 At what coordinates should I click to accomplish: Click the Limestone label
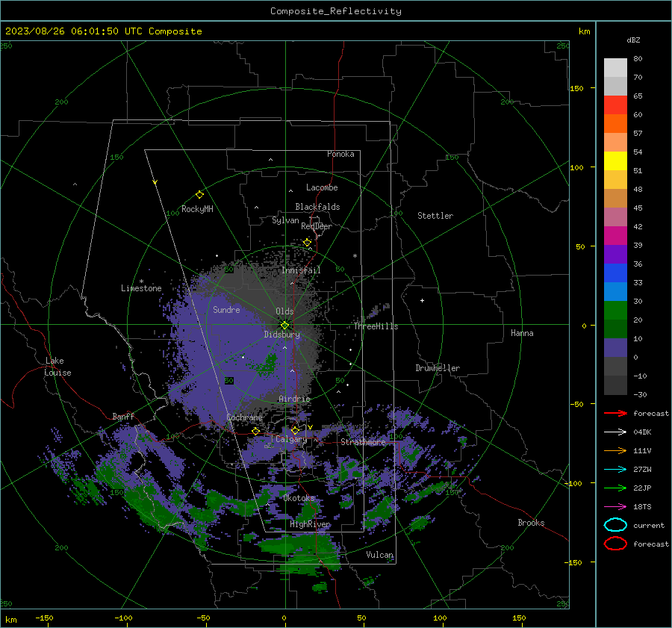(141, 288)
